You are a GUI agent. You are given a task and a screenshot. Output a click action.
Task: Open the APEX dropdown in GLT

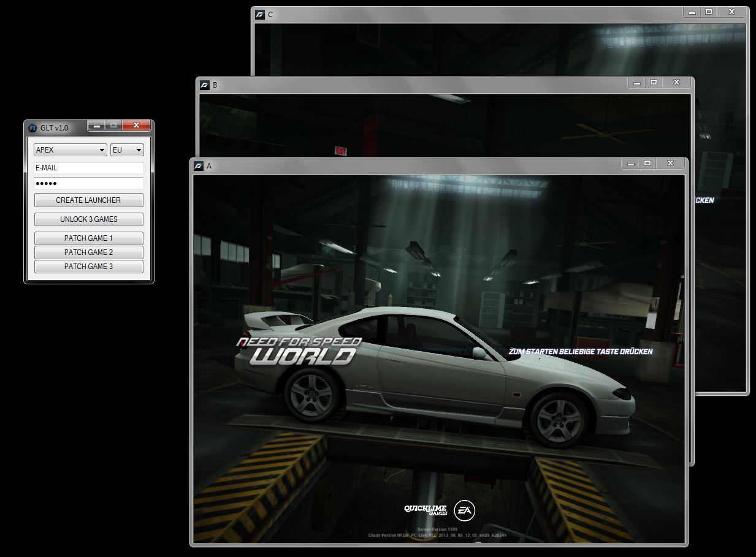click(71, 150)
